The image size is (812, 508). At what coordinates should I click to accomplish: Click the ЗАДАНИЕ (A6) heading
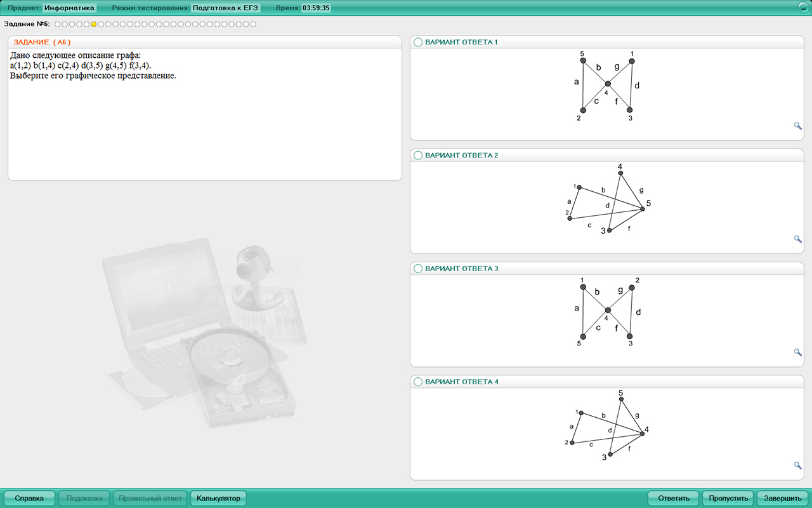(x=42, y=42)
